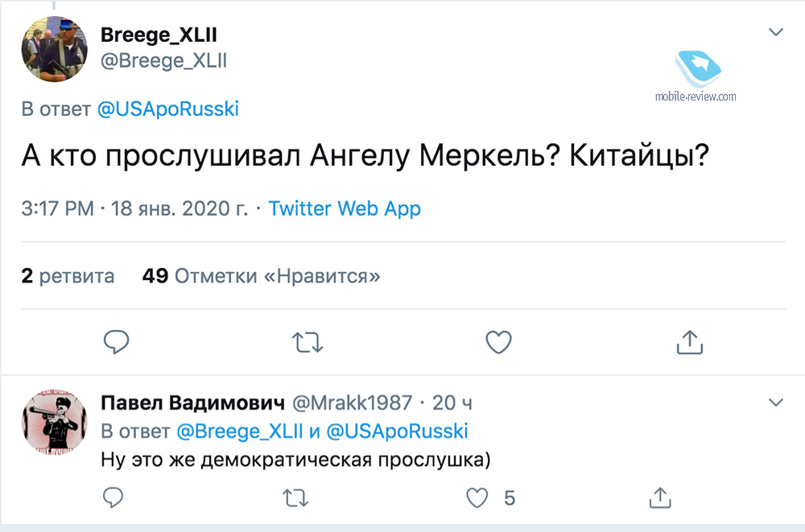Reply to the Breege_XLII tweet
Screen dimensions: 805x532
click(118, 342)
